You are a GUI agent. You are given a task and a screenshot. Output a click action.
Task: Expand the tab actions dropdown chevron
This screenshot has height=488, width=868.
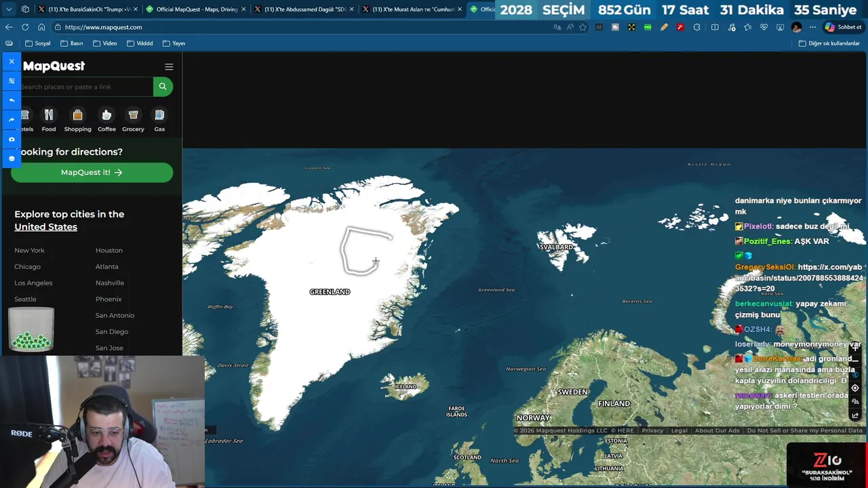click(9, 9)
